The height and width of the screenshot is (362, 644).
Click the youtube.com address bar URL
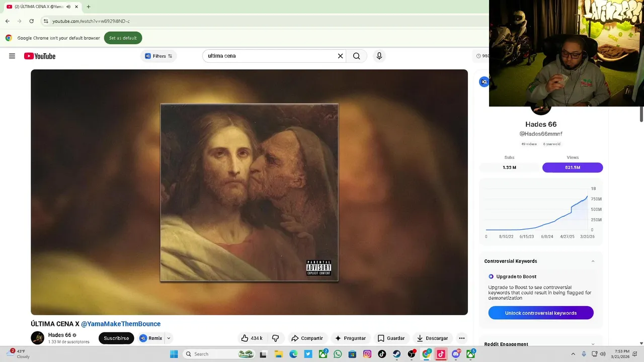(91, 21)
